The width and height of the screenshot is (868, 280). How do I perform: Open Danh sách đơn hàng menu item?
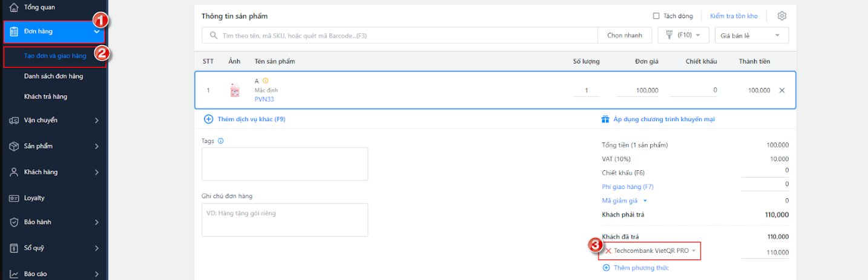click(53, 76)
